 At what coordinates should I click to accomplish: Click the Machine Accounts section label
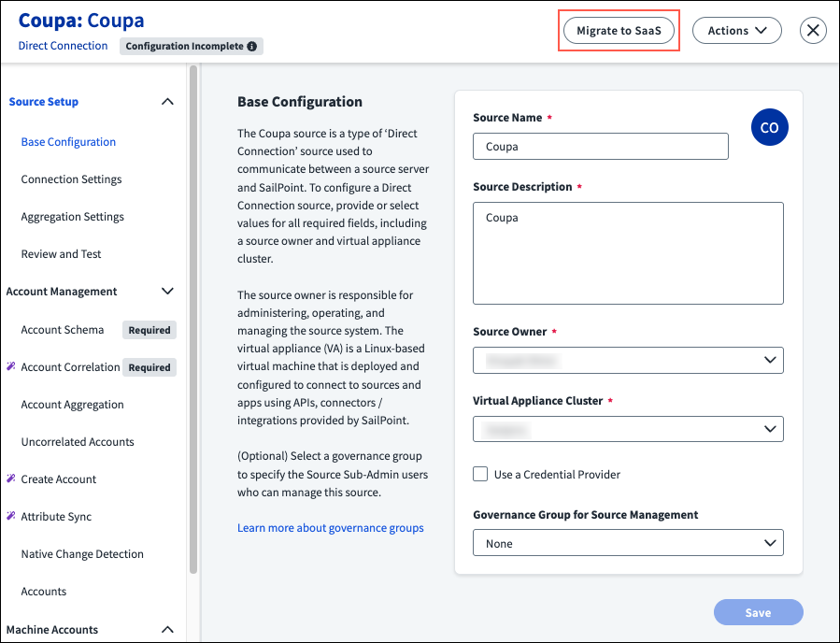coord(52,630)
